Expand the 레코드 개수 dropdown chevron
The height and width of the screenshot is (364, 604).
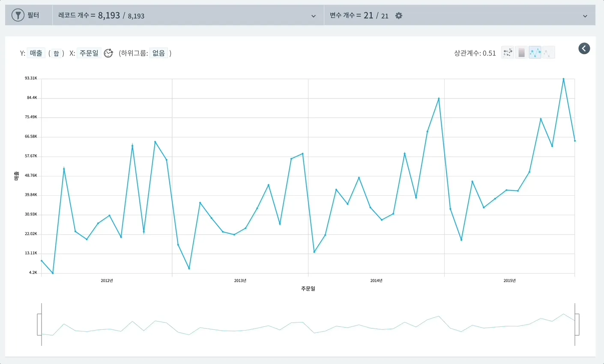click(314, 16)
